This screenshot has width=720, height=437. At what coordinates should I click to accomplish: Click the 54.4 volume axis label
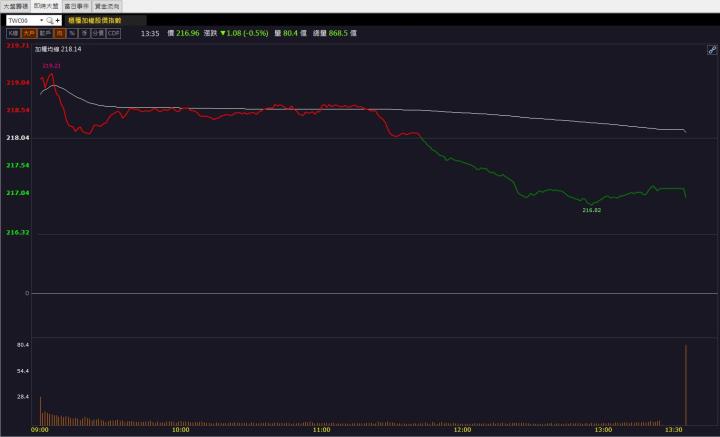point(23,371)
